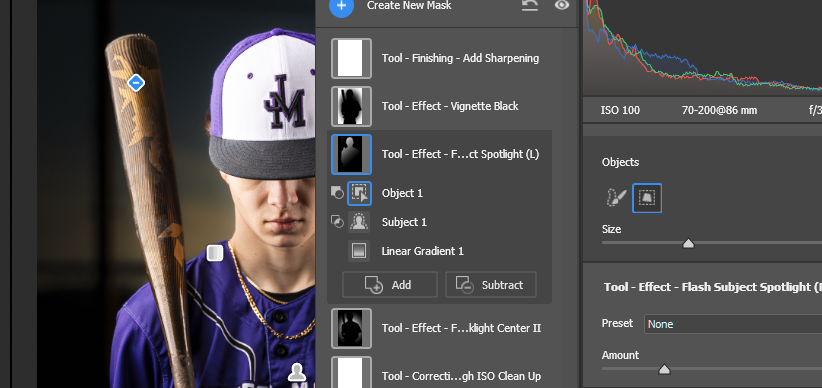Click the subject person pin on the jersey
Image resolution: width=822 pixels, height=388 pixels.
pos(297,372)
